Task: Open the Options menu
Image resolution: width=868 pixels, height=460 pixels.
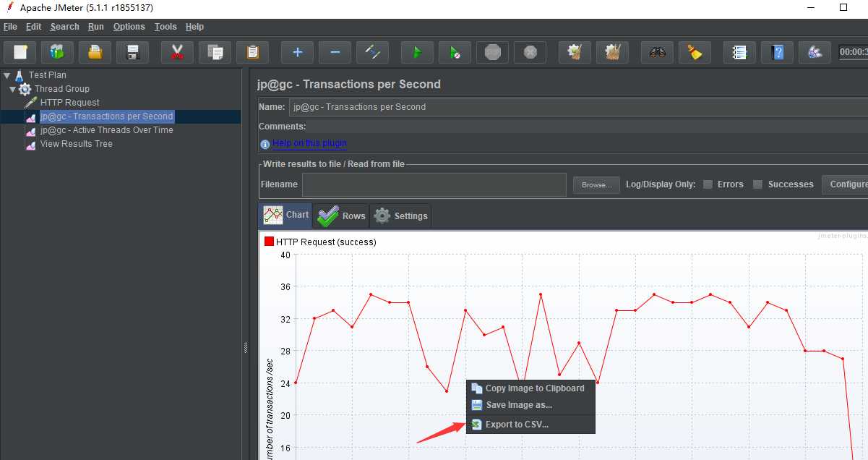Action: click(129, 27)
